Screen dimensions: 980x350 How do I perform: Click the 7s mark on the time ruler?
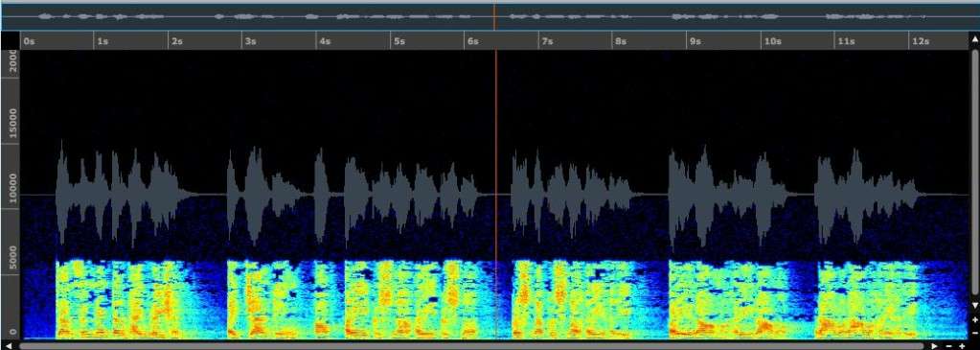point(547,41)
